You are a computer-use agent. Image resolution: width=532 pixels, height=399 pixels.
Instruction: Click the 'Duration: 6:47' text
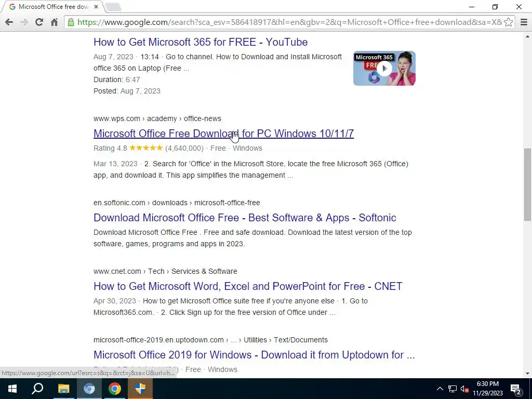117,79
